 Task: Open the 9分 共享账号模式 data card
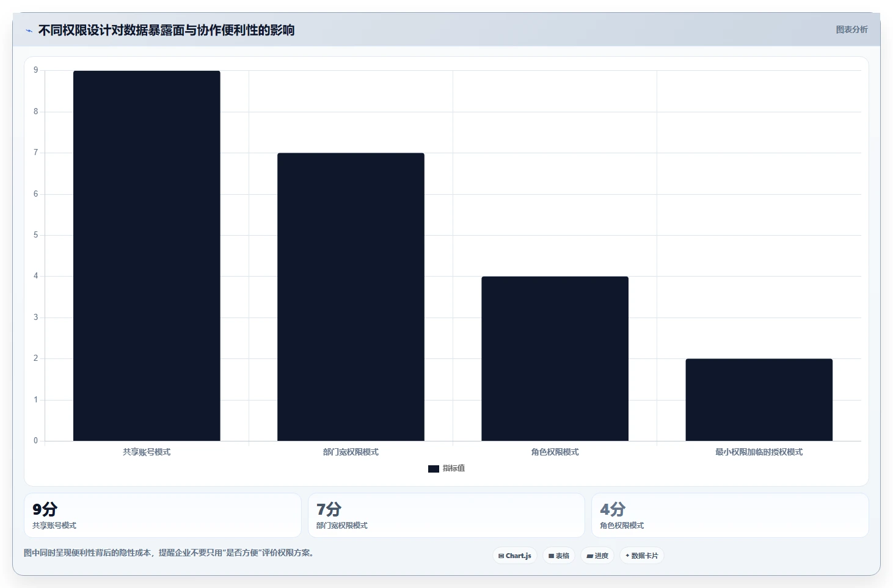(162, 515)
